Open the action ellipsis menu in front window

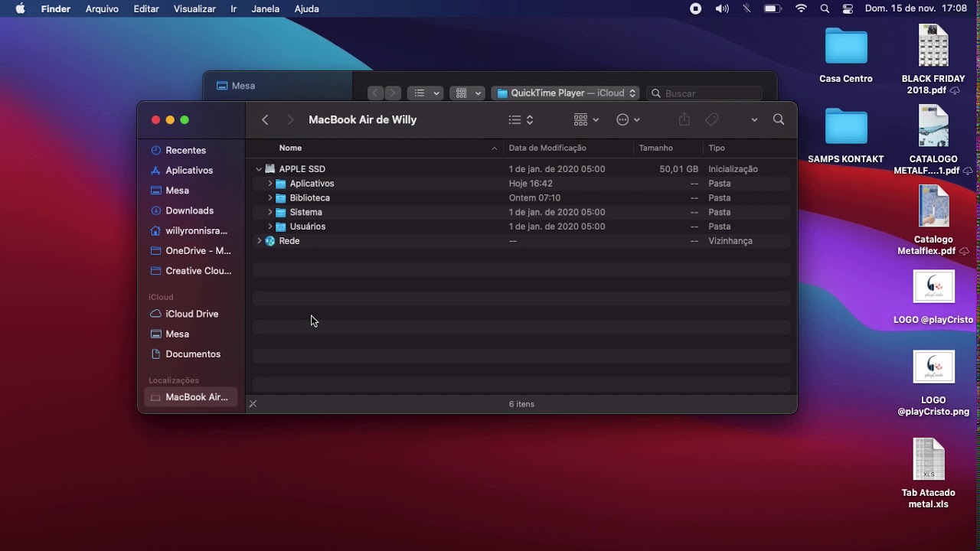(x=628, y=120)
